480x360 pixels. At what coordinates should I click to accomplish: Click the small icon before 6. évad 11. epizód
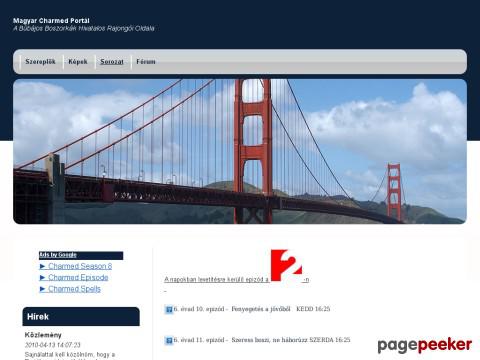(169, 341)
